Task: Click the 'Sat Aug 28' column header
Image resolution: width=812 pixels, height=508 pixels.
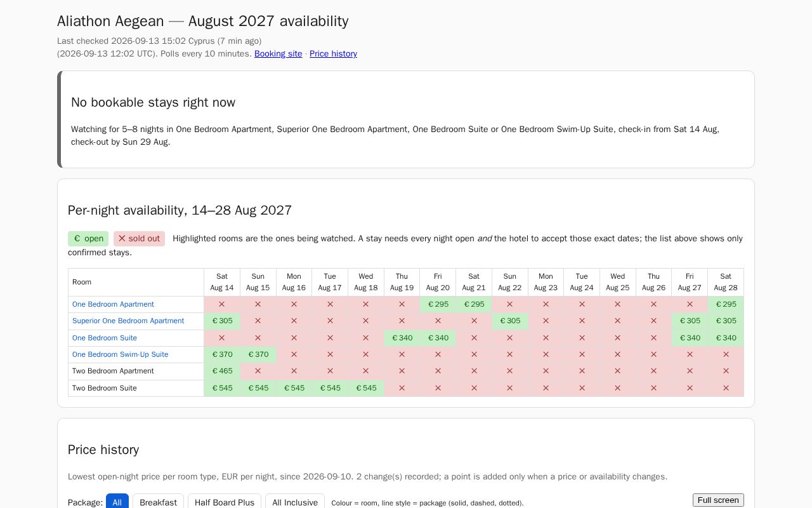Action: coord(726,282)
